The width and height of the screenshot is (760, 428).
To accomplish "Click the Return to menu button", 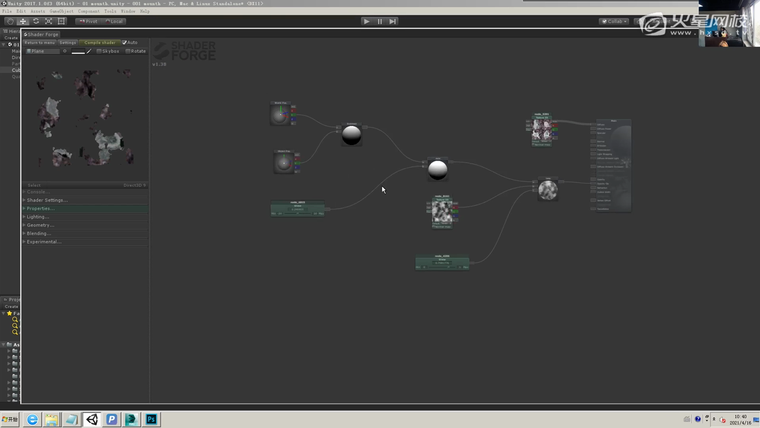I will [x=39, y=43].
